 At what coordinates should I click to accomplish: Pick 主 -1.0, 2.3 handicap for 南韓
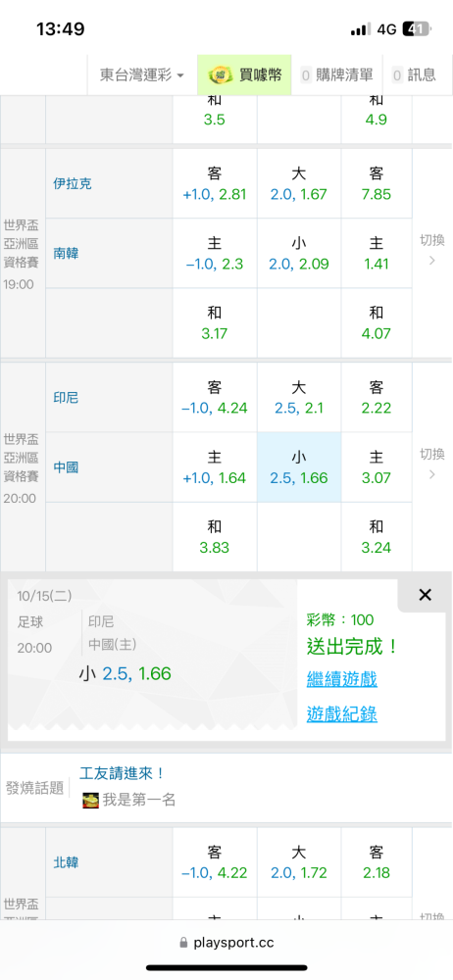tap(215, 253)
